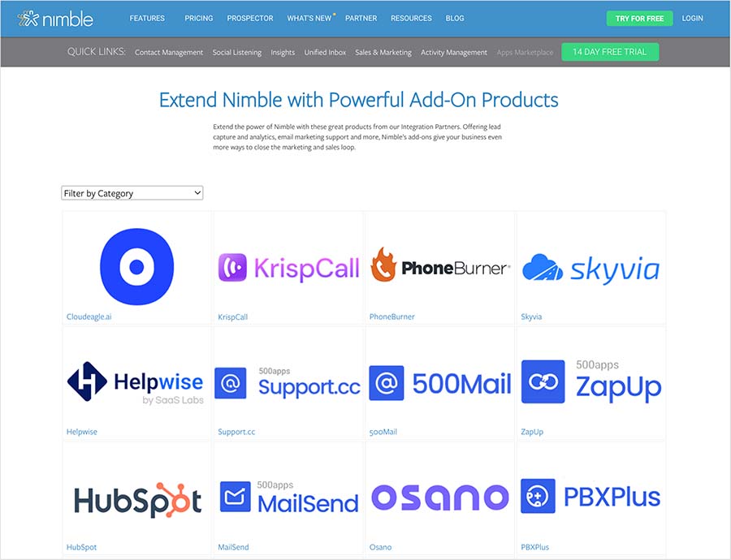Click the Nimble logo in header
This screenshot has width=731, height=560.
55,19
